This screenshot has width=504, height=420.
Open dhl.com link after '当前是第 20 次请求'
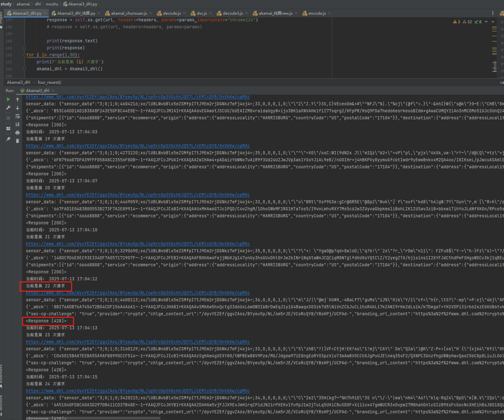click(138, 195)
